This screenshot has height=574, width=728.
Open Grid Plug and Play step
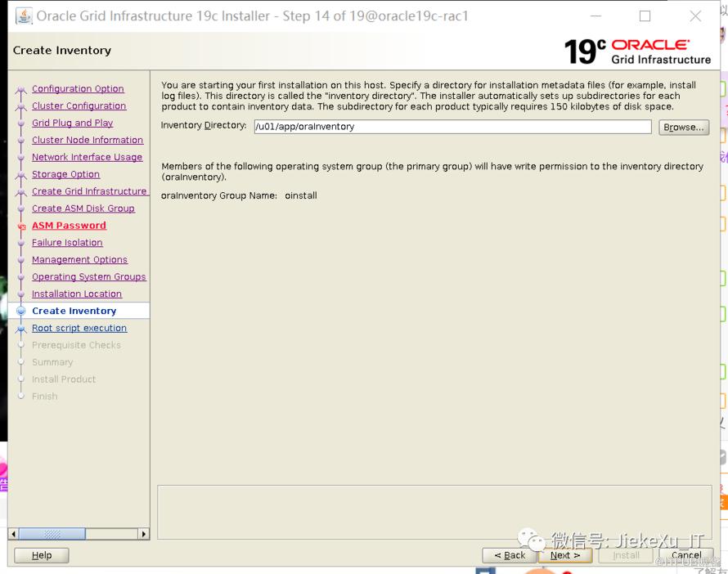72,123
